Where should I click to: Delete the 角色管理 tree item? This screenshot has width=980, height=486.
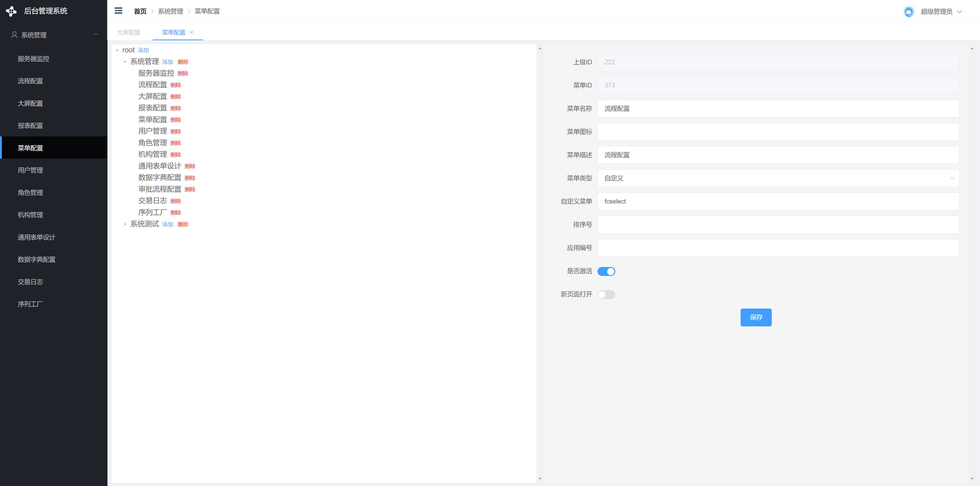tap(176, 143)
